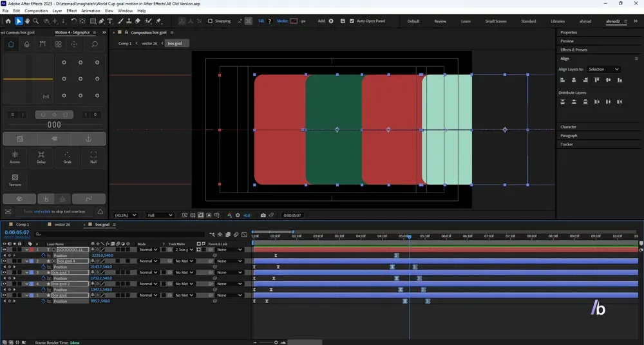This screenshot has width=644, height=345.
Task: Select the Pen tool
Action: pyautogui.click(x=102, y=21)
